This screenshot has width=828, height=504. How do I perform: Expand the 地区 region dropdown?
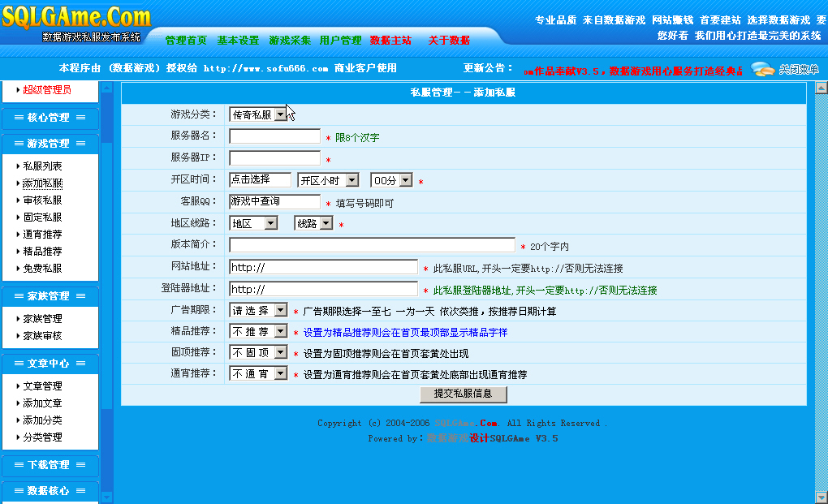[x=253, y=223]
